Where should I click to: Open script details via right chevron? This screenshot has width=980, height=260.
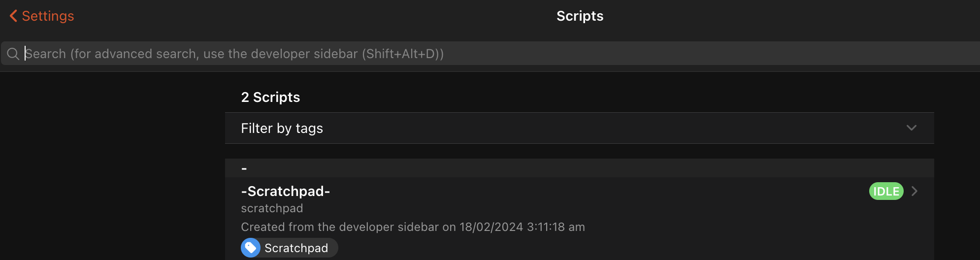(915, 191)
